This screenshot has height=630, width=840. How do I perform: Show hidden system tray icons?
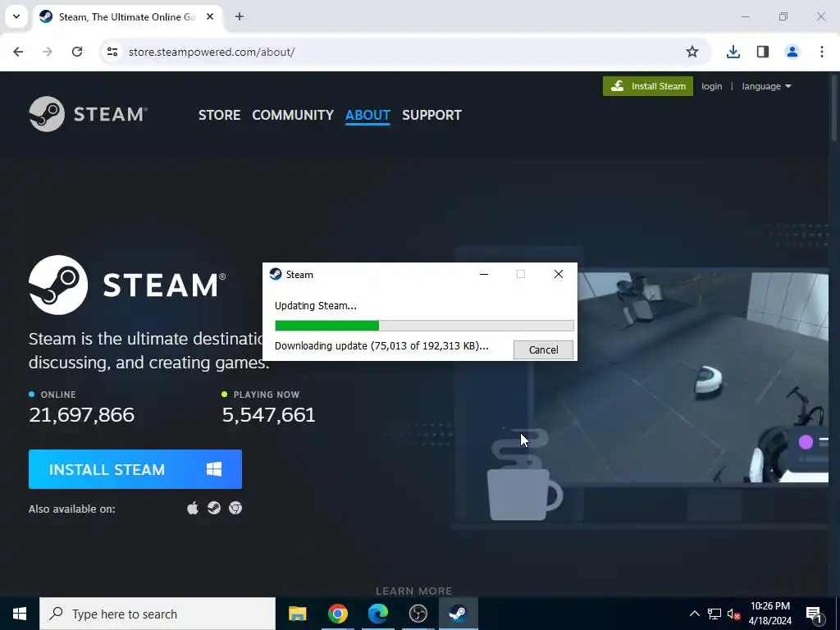pos(694,614)
